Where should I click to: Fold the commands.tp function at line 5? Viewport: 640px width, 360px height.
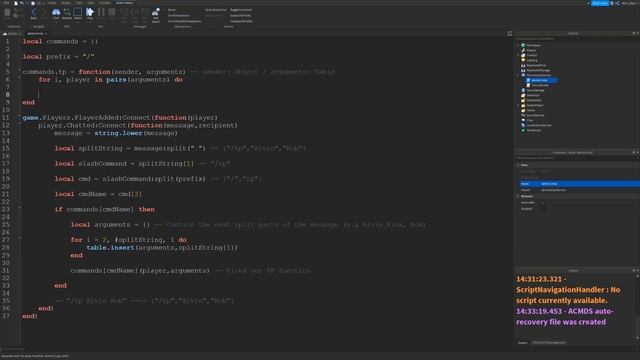click(19, 71)
